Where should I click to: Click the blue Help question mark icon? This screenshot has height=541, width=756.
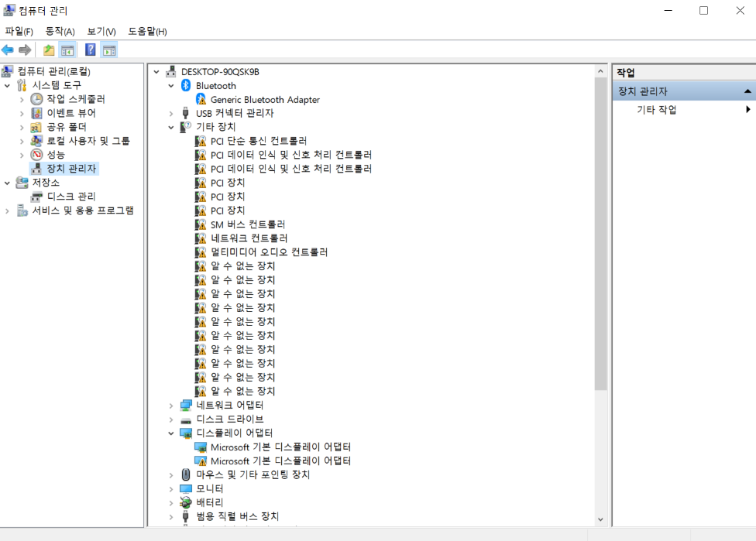point(90,50)
